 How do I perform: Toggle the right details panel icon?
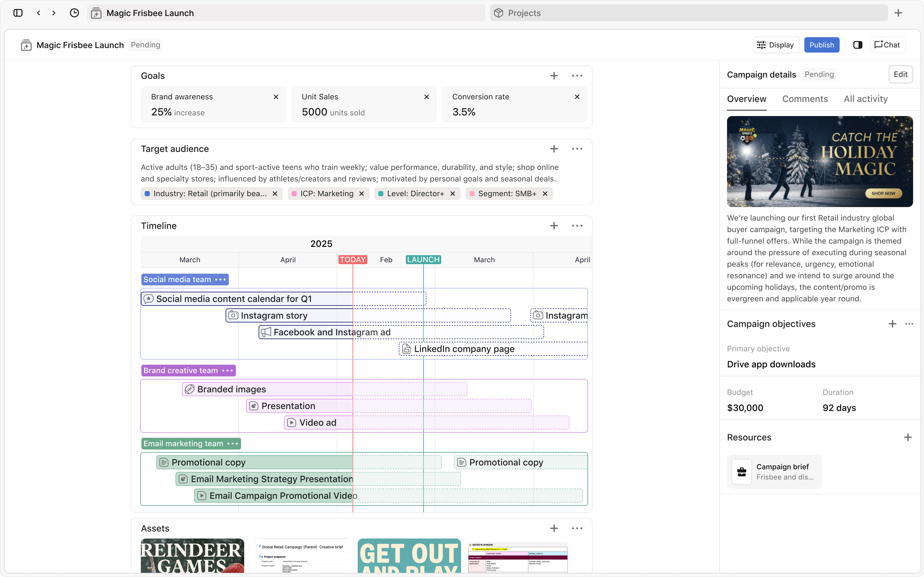point(858,45)
